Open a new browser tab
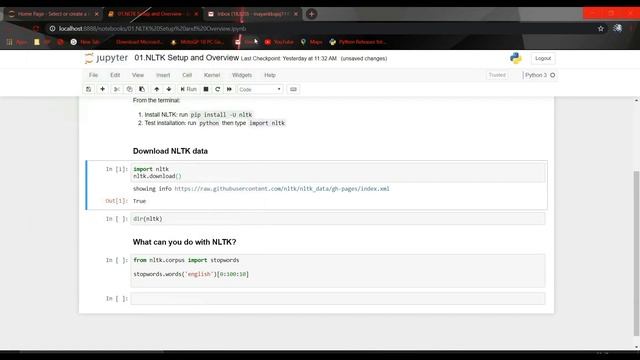The image size is (640, 360). point(311,14)
